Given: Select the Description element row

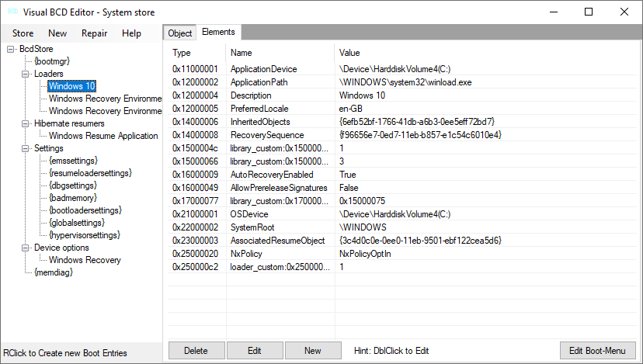Looking at the screenshot, I should click(x=403, y=95).
